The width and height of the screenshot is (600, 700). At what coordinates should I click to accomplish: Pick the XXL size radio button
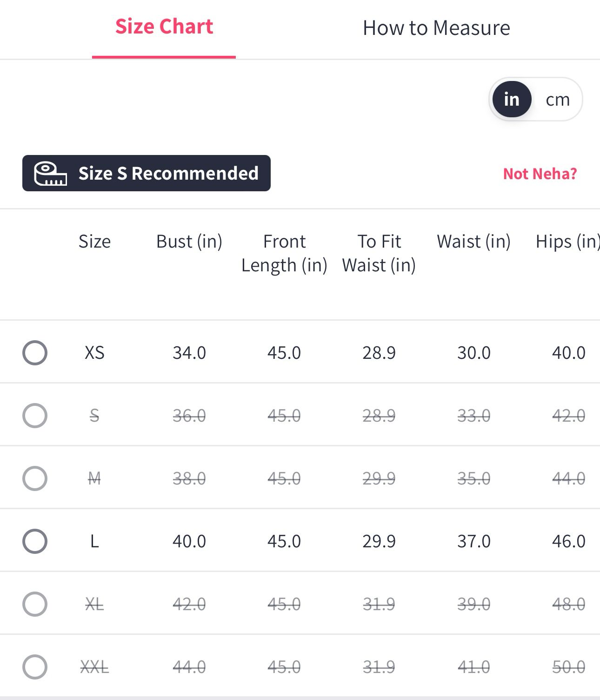[x=35, y=666]
